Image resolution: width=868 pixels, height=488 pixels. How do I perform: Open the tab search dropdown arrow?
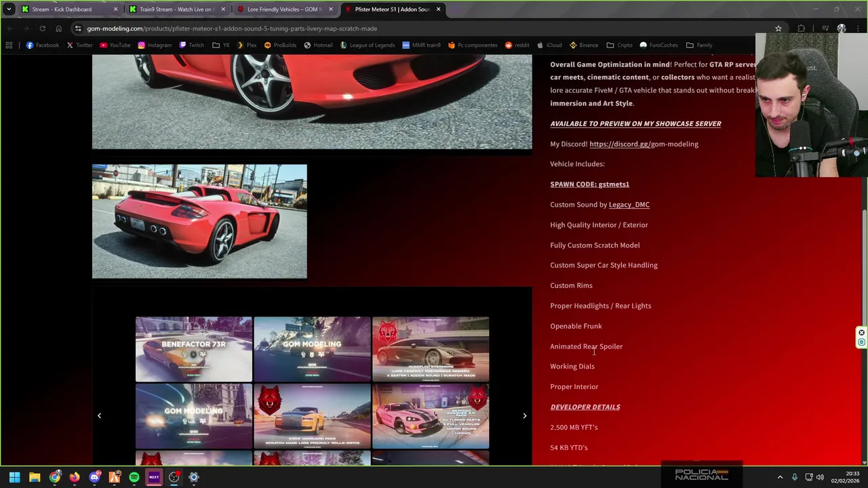coord(9,9)
